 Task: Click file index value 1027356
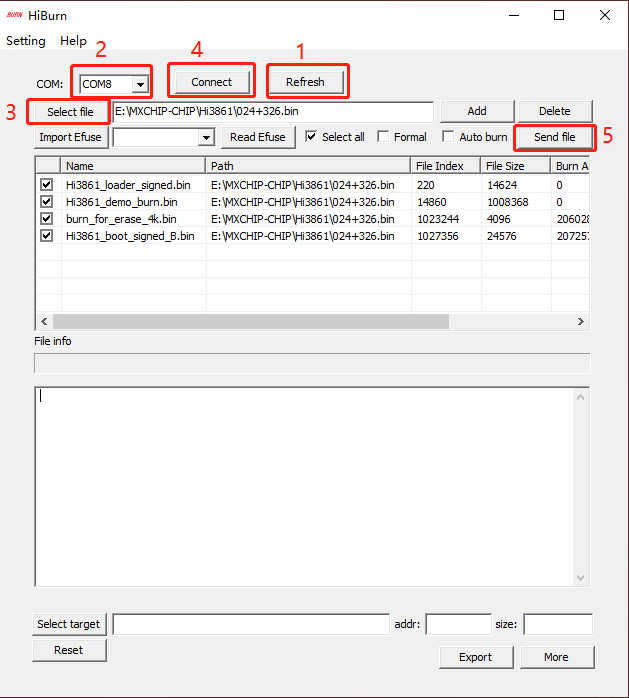438,236
